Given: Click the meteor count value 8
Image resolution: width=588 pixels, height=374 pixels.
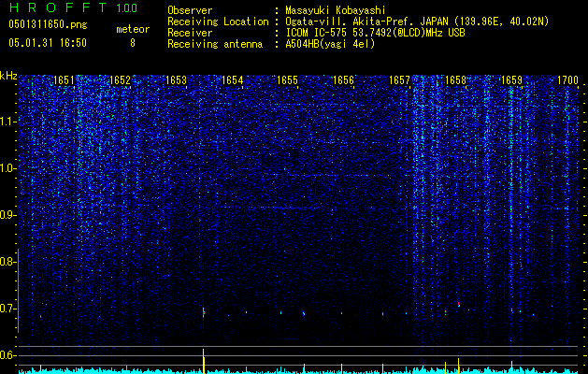Looking at the screenshot, I should [133, 43].
